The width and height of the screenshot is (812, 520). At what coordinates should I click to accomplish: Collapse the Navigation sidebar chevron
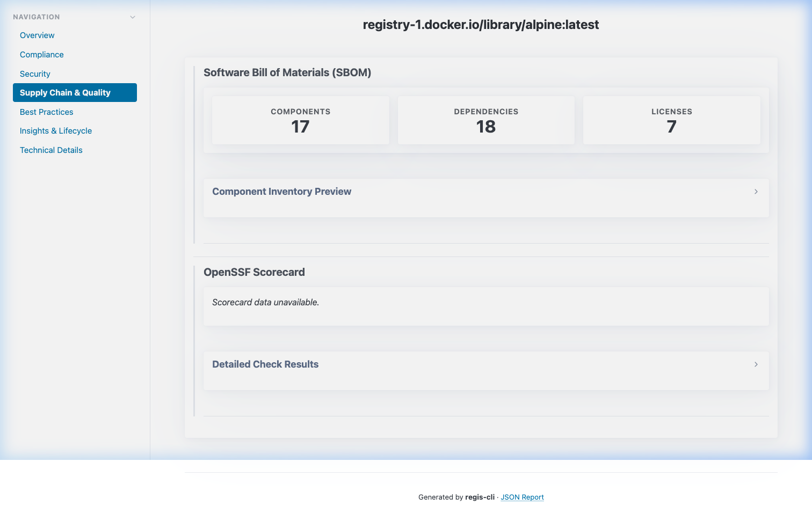click(x=133, y=17)
